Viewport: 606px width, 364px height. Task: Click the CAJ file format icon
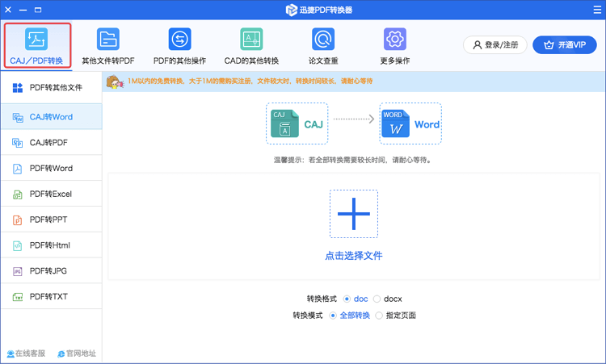pos(285,123)
